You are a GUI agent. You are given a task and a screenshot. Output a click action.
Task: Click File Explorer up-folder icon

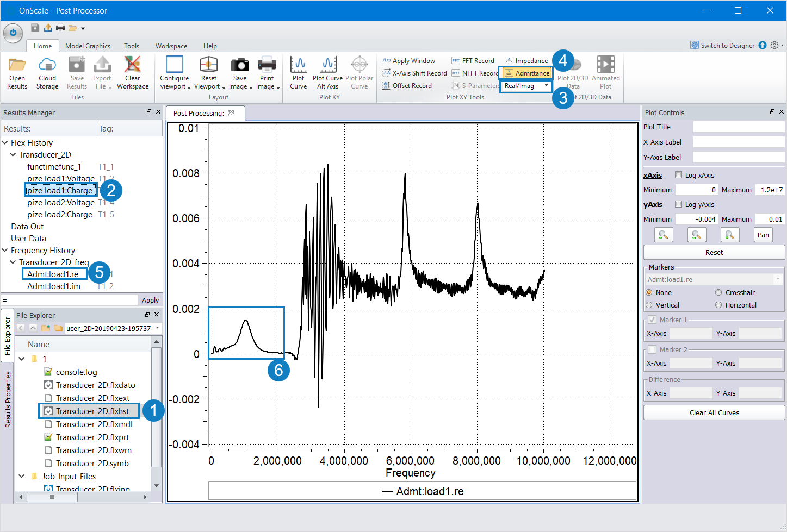pyautogui.click(x=33, y=328)
